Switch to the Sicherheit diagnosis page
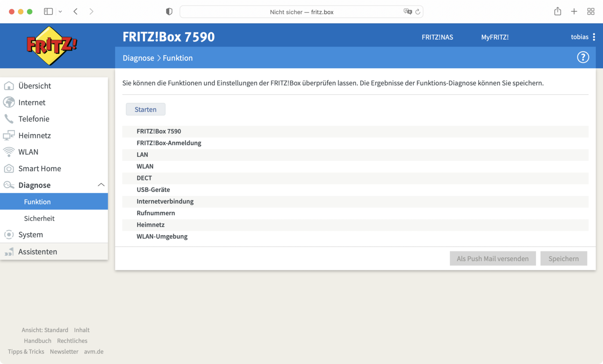The height and width of the screenshot is (364, 603). (x=39, y=218)
